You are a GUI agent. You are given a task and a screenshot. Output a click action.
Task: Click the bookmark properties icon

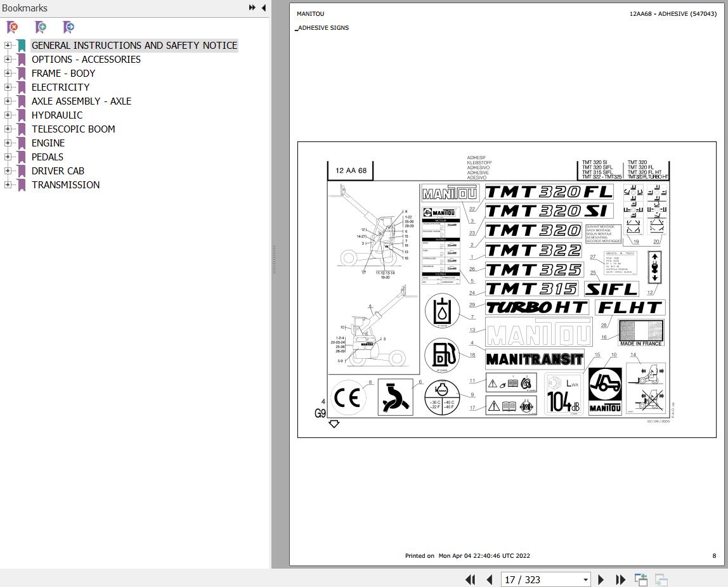point(68,27)
